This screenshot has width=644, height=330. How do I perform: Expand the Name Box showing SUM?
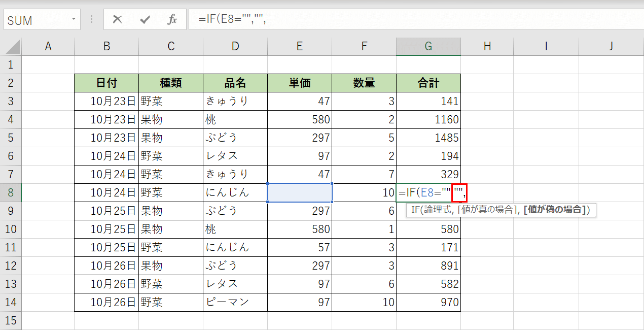click(35, 20)
